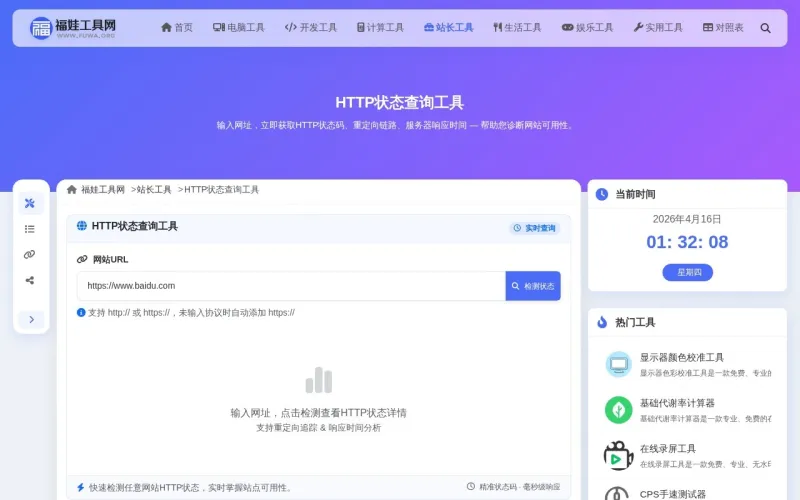800x500 pixels.
Task: Click the 01: 32: 08 time display
Action: click(x=687, y=242)
